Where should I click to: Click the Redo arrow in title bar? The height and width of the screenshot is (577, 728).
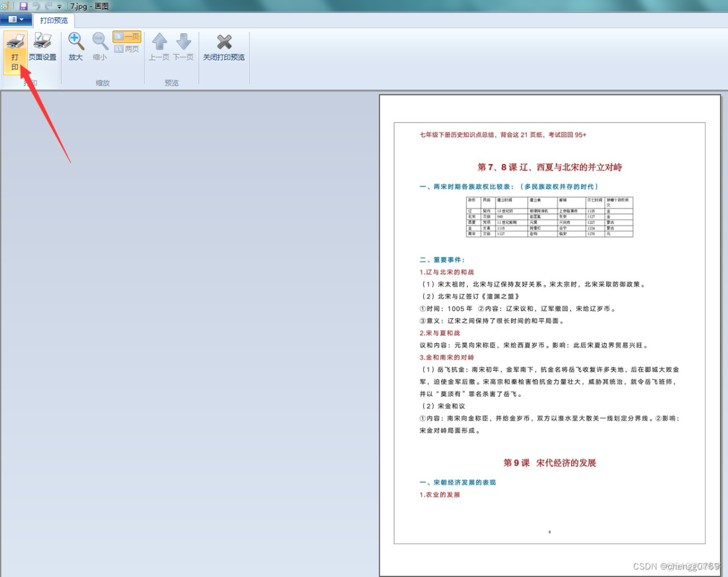48,6
